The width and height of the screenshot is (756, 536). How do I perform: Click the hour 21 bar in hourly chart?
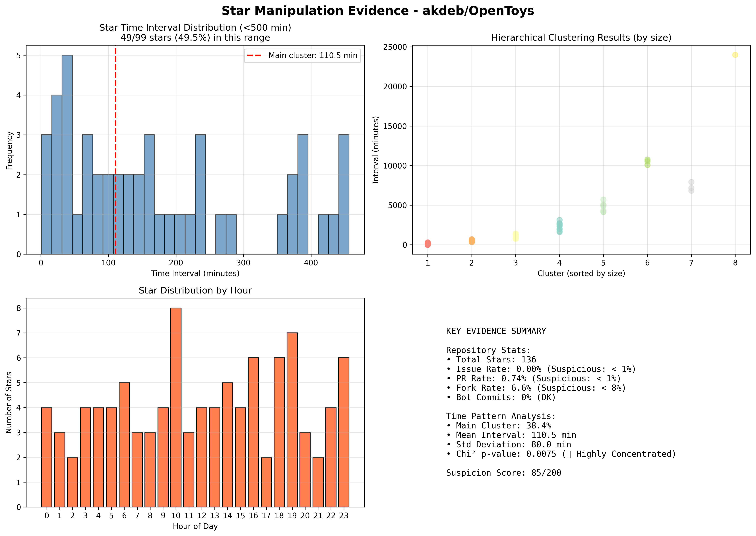[318, 482]
